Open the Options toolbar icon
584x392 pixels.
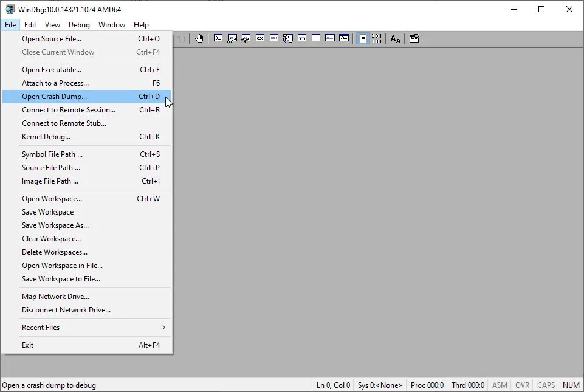414,38
